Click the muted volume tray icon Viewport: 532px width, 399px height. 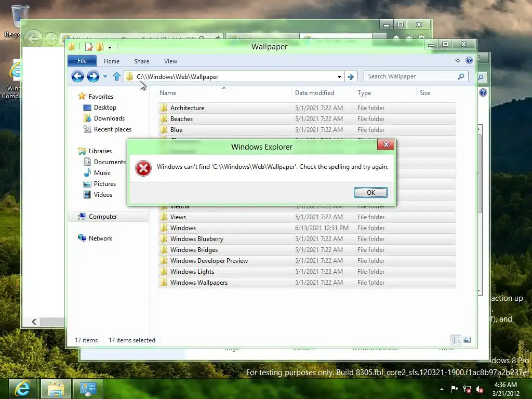click(480, 390)
